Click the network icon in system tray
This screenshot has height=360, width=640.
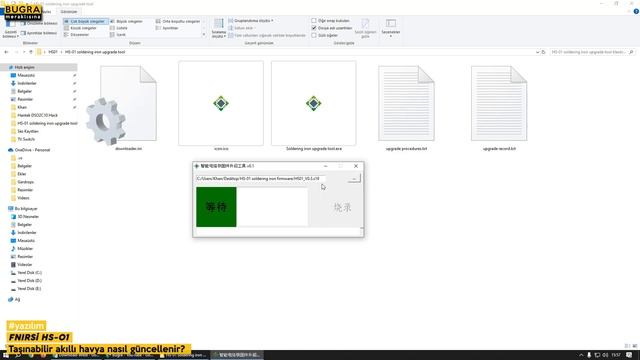[x=597, y=356]
